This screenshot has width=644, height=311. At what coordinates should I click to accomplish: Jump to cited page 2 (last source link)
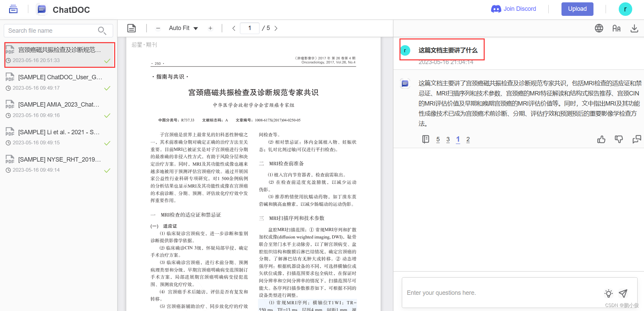[468, 139]
